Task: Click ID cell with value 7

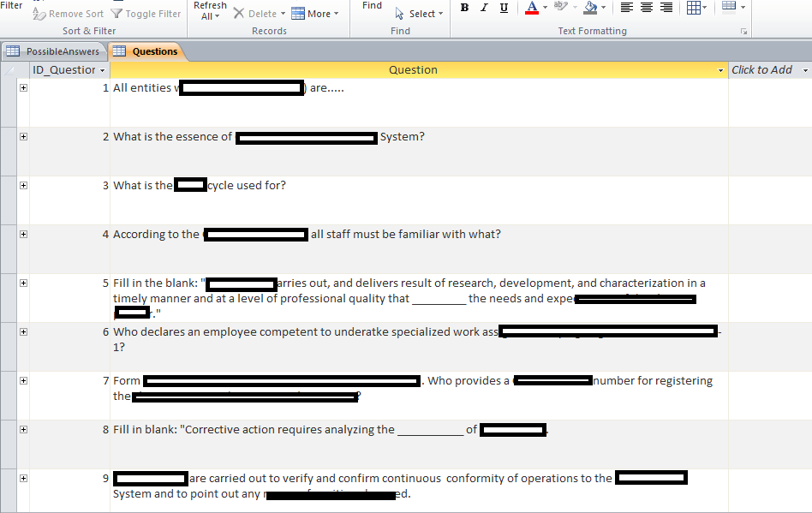Action: point(69,395)
